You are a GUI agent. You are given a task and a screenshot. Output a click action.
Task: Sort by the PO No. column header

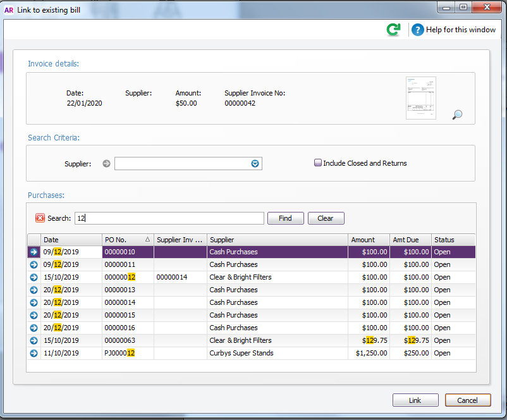pyautogui.click(x=127, y=240)
